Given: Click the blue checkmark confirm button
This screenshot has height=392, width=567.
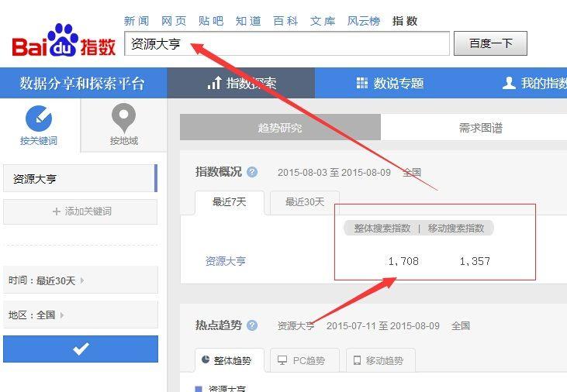Looking at the screenshot, I should [81, 349].
